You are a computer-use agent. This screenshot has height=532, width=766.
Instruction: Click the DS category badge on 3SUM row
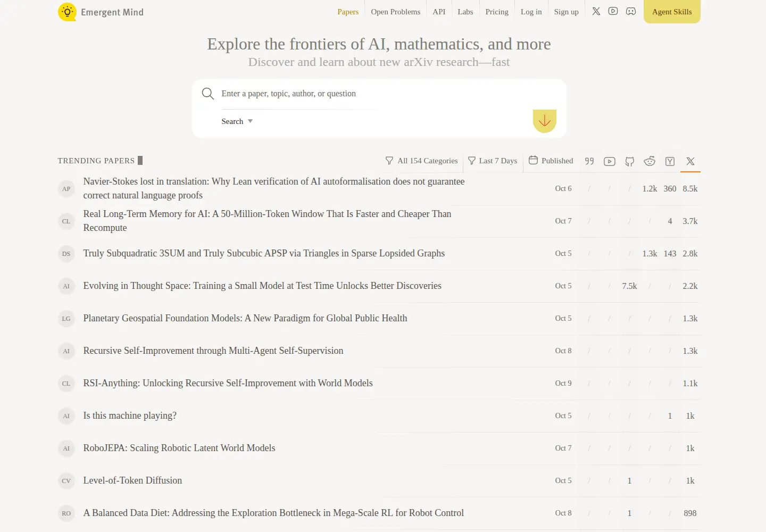(66, 254)
